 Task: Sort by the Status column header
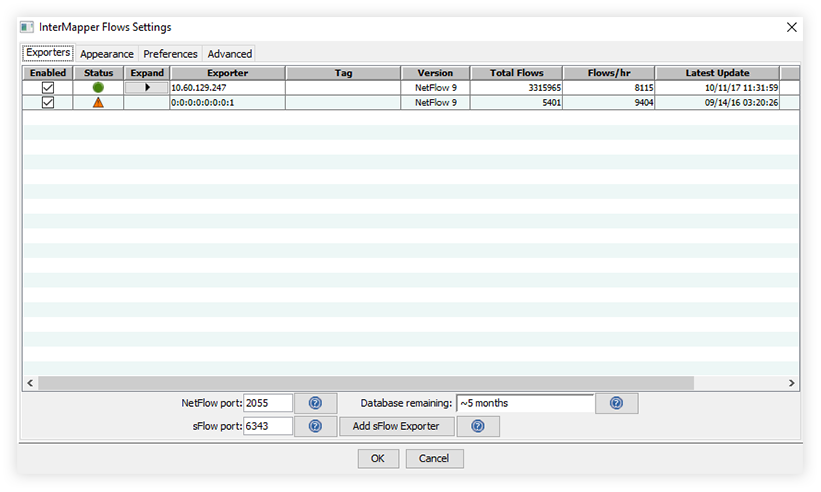[x=98, y=73]
